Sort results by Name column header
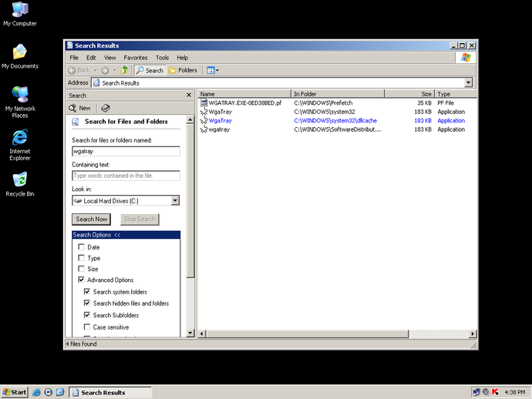Image resolution: width=532 pixels, height=399 pixels. (244, 94)
